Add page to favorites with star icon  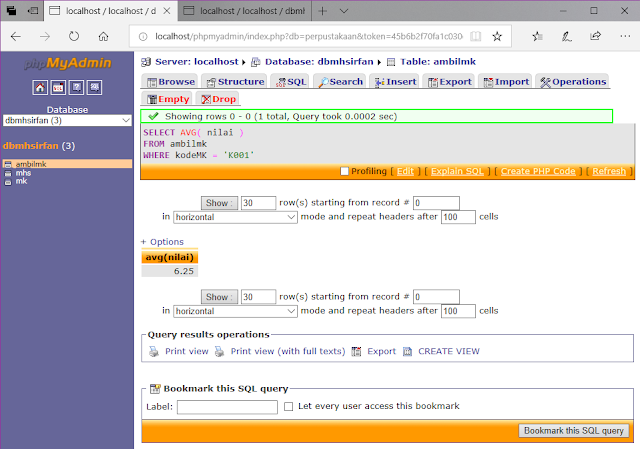coord(497,37)
